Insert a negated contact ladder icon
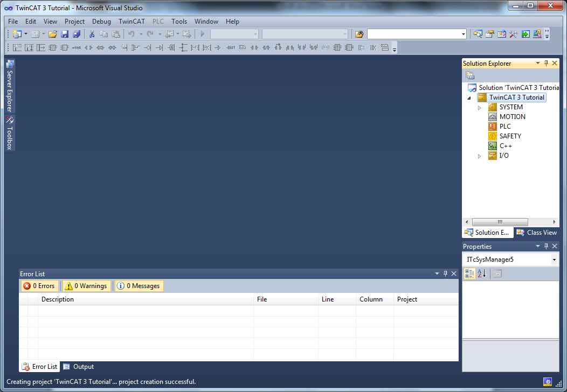The image size is (567, 392). coord(266,48)
